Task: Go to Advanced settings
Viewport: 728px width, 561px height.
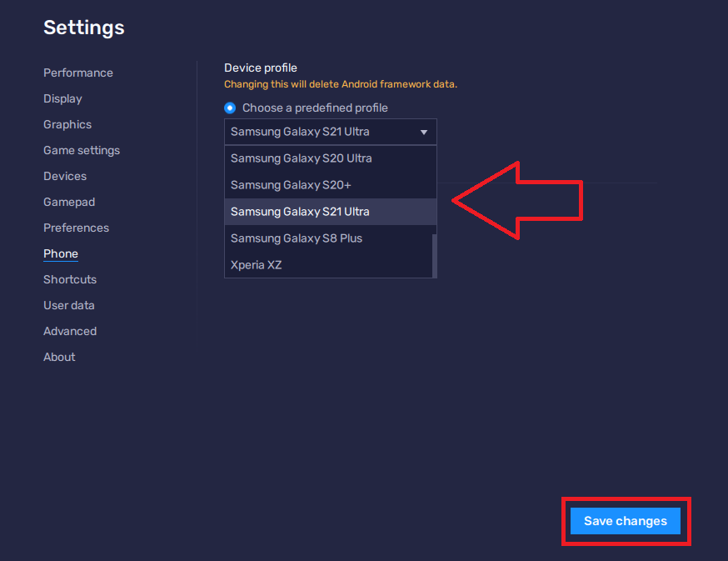Action: click(x=70, y=331)
